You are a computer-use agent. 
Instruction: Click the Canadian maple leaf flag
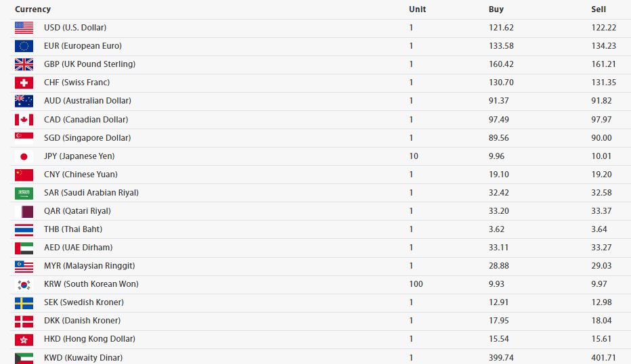pyautogui.click(x=24, y=120)
